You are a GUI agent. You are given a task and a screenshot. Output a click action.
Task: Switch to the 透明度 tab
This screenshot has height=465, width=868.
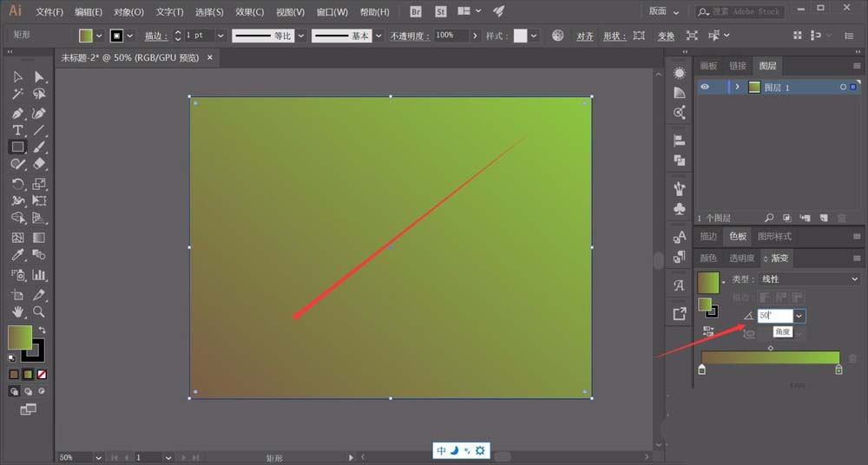[742, 258]
